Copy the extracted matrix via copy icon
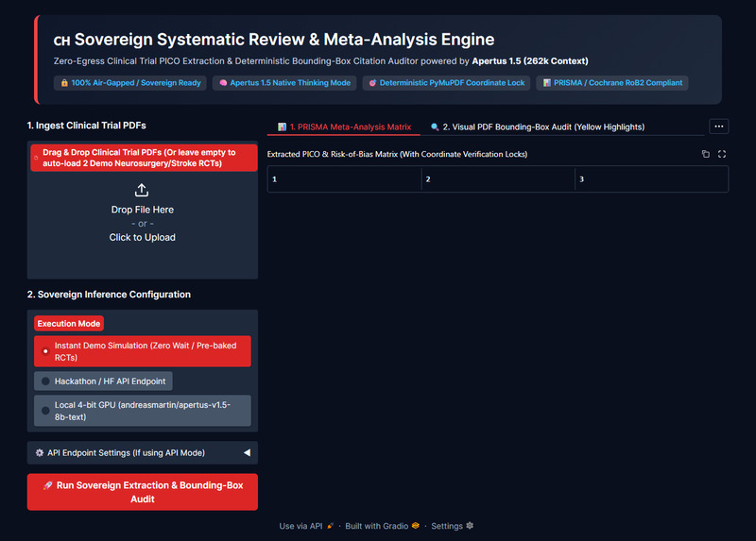Screen dimensions: 756x541 [705, 154]
